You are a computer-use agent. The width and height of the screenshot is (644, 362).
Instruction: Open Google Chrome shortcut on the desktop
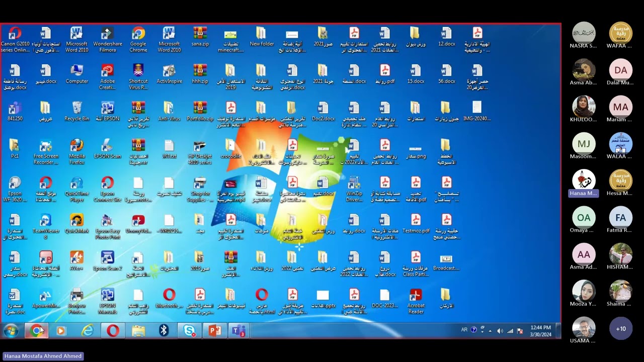click(138, 39)
